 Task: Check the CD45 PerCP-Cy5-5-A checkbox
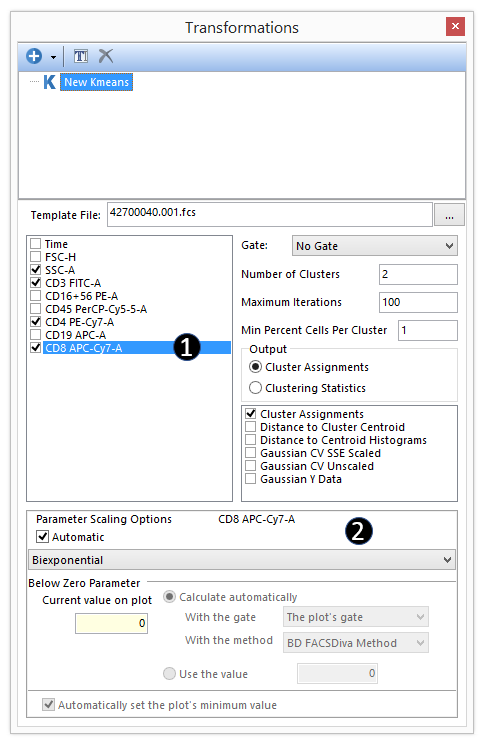point(36,309)
